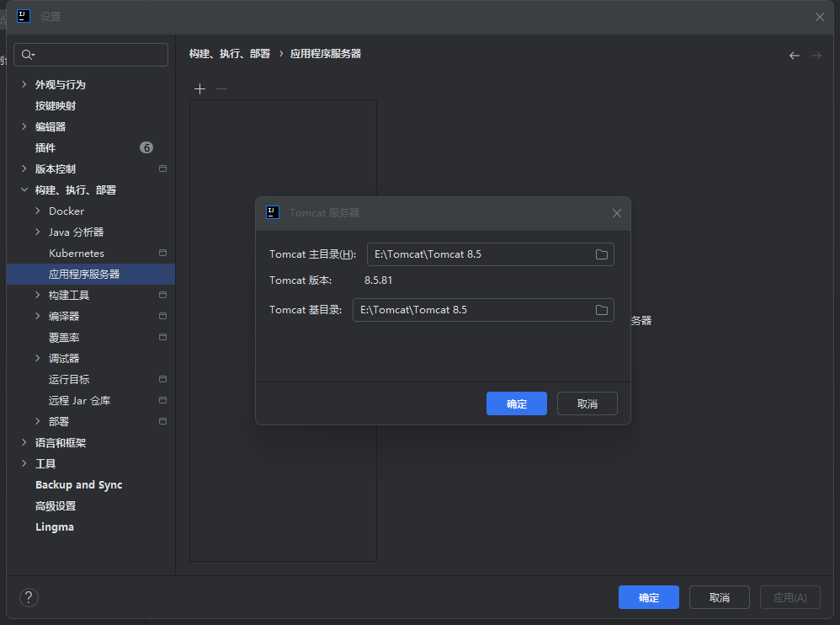Open the 按键映射 settings page
This screenshot has width=840, height=625.
56,105
